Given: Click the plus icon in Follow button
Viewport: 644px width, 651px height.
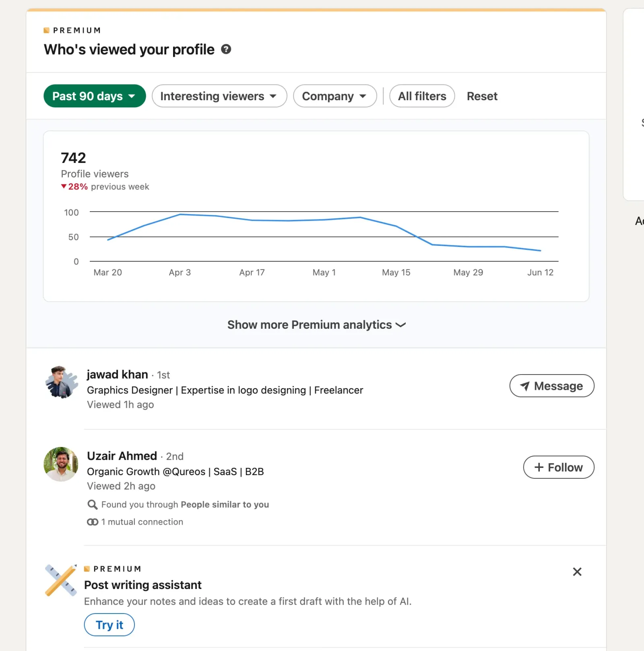Looking at the screenshot, I should click(x=539, y=467).
